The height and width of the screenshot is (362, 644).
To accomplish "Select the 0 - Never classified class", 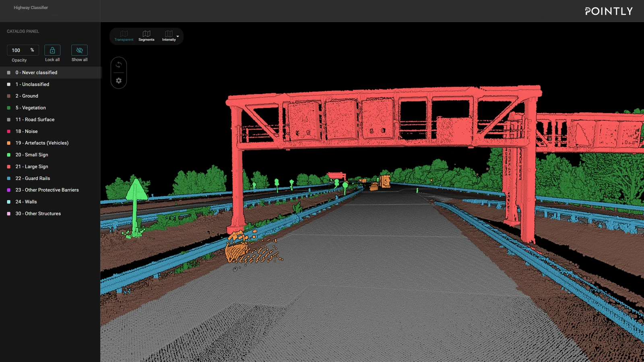I will (51, 72).
